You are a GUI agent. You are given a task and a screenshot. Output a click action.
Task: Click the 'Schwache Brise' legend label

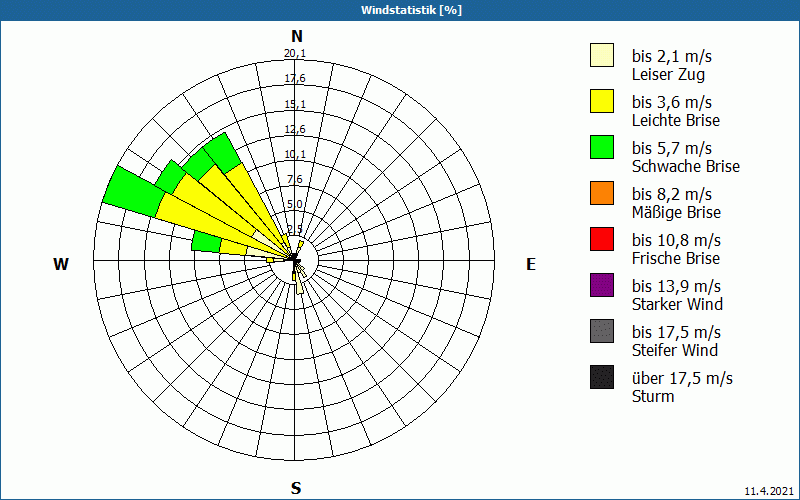point(686,166)
